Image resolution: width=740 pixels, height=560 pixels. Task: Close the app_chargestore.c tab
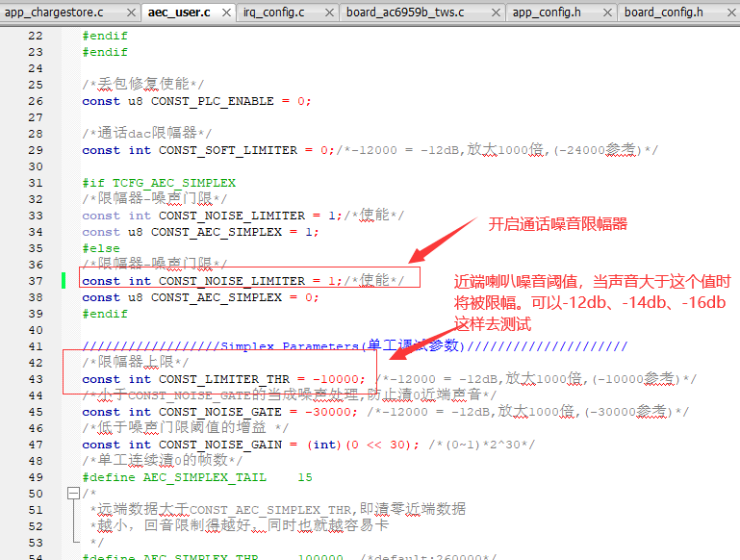(132, 13)
